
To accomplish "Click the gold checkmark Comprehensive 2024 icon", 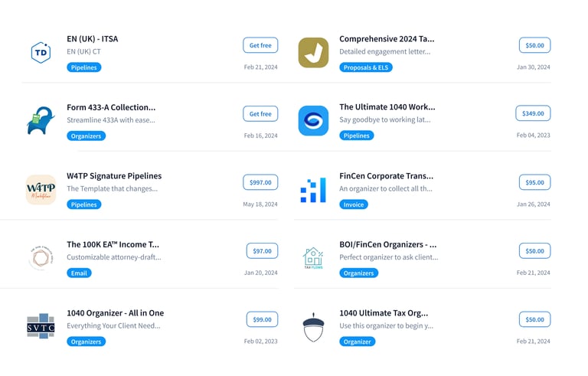I will coord(313,52).
